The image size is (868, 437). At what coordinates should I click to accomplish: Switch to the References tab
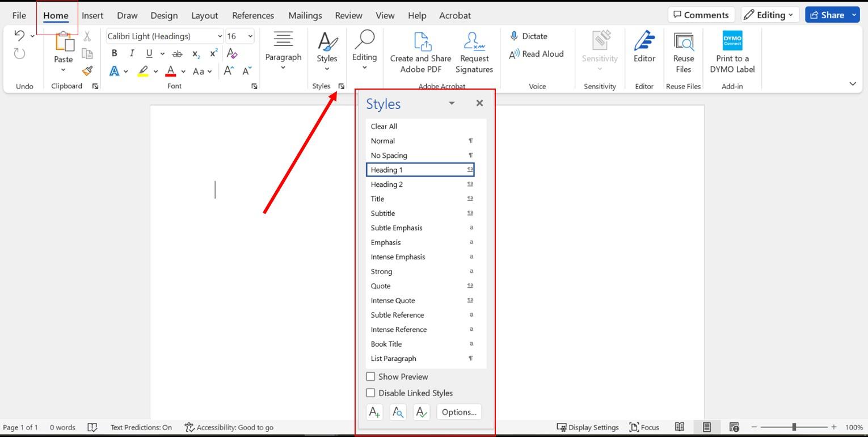[252, 15]
